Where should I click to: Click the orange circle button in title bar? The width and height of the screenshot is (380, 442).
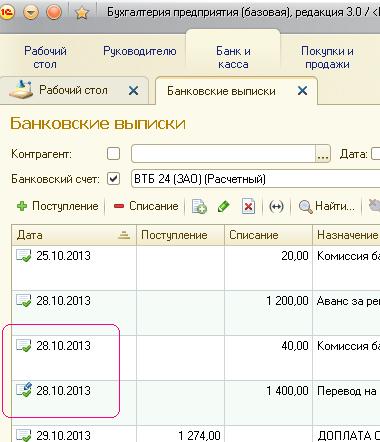(54, 13)
